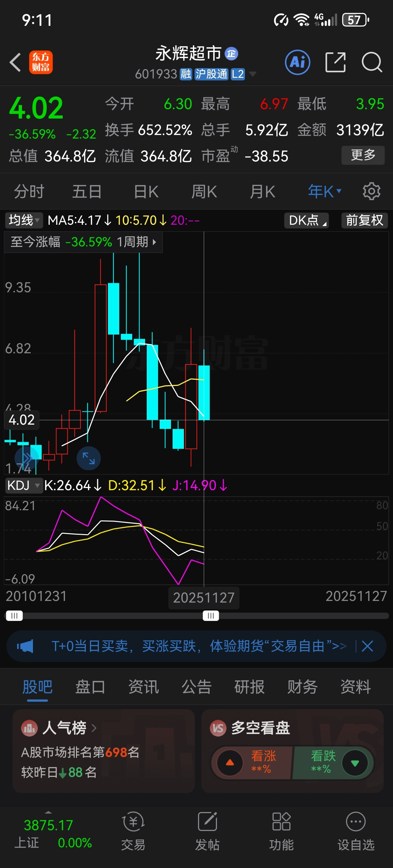This screenshot has width=393, height=868.
Task: Vote 看涨 with the up arrow
Action: [x=230, y=763]
